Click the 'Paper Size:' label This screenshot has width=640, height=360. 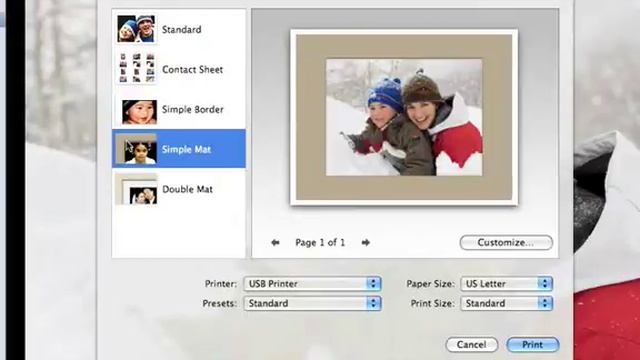pos(430,284)
